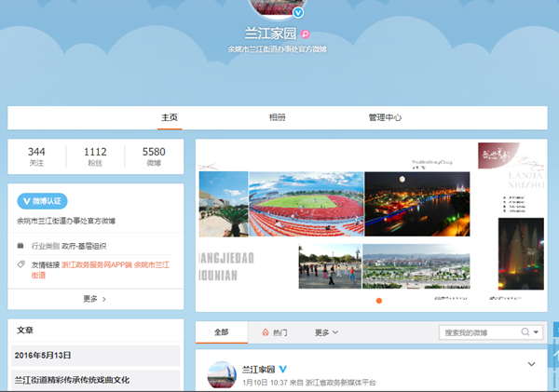Open the night river photo in the banner
The width and height of the screenshot is (559, 392).
417,204
